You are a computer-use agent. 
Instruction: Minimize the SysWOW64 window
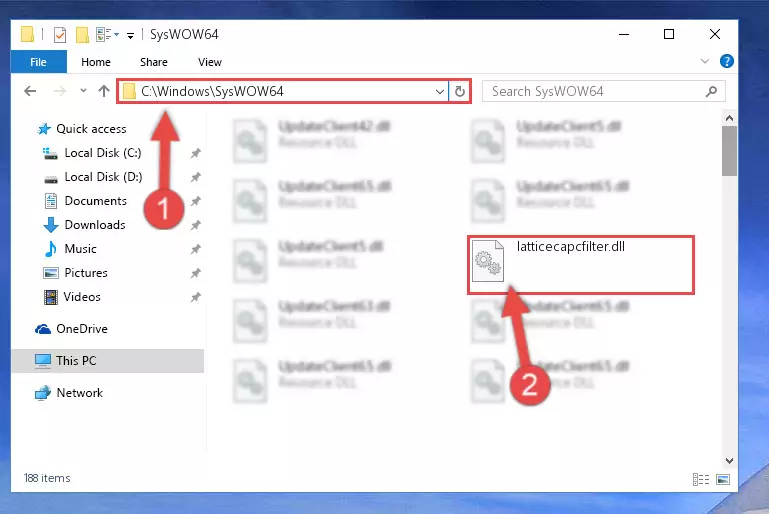(624, 34)
